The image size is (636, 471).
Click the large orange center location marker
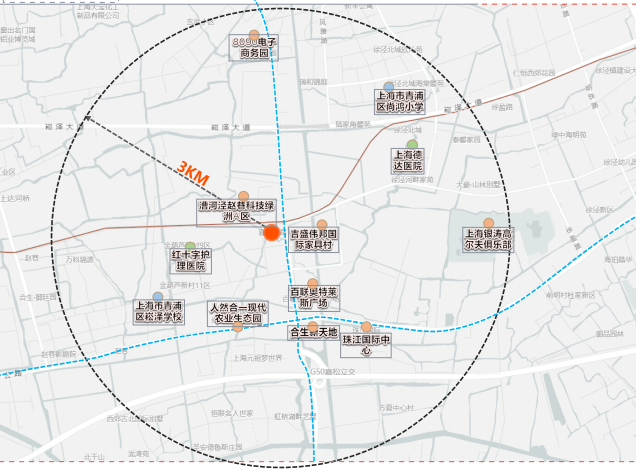pos(271,233)
